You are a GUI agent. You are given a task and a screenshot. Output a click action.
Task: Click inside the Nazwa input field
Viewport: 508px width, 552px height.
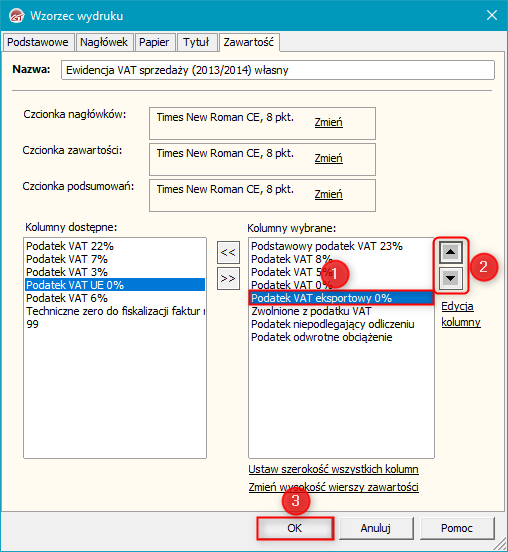[278, 70]
